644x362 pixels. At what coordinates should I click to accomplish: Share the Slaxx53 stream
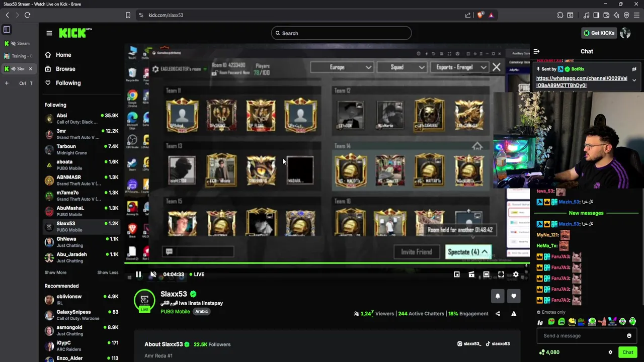click(x=498, y=314)
